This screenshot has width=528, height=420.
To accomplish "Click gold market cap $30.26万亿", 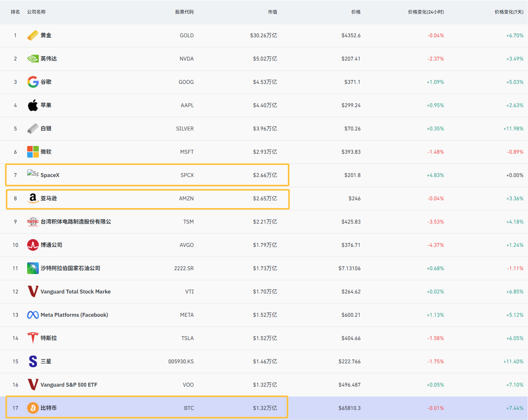I will click(x=263, y=35).
